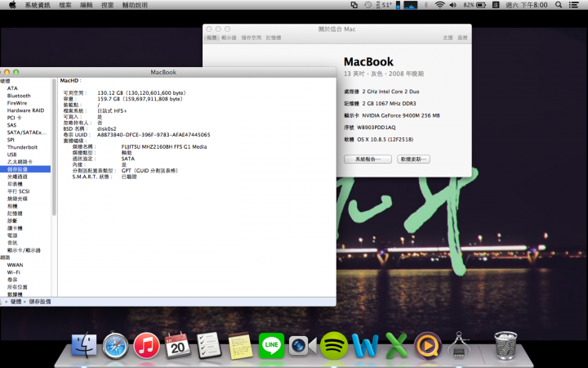
Task: Switch to 記憶體 tab in About This Mac
Action: pyautogui.click(x=274, y=38)
